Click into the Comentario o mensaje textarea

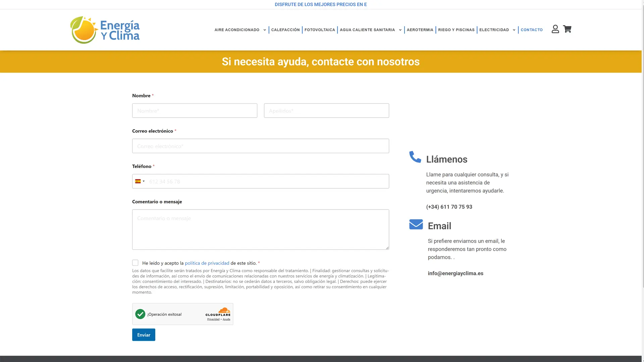[260, 230]
